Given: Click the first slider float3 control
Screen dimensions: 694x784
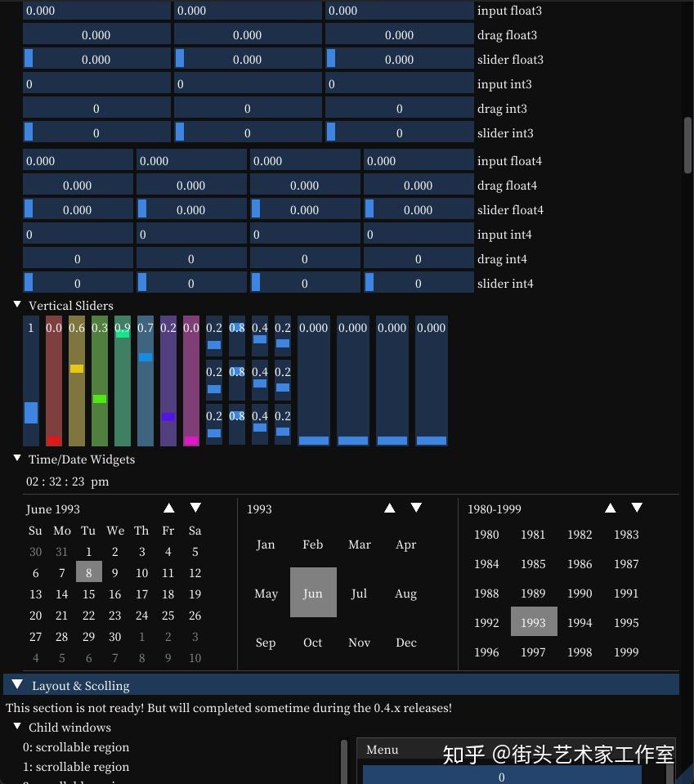Looking at the screenshot, I should (96, 59).
